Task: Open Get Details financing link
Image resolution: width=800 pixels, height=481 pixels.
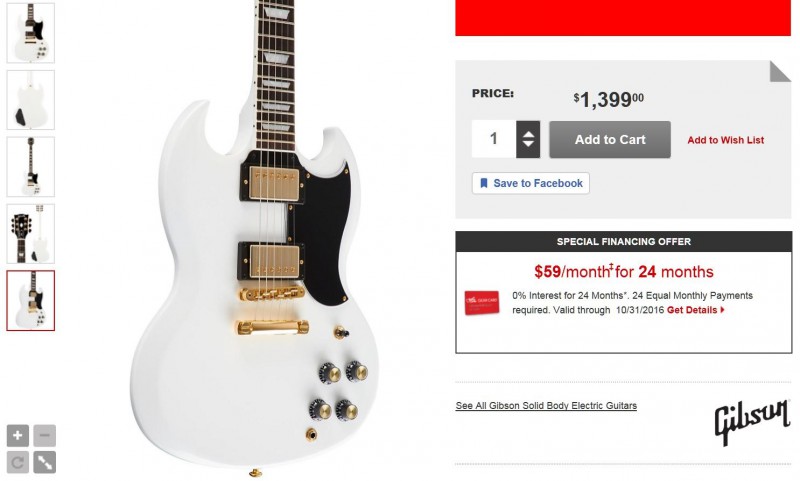Action: click(x=695, y=310)
